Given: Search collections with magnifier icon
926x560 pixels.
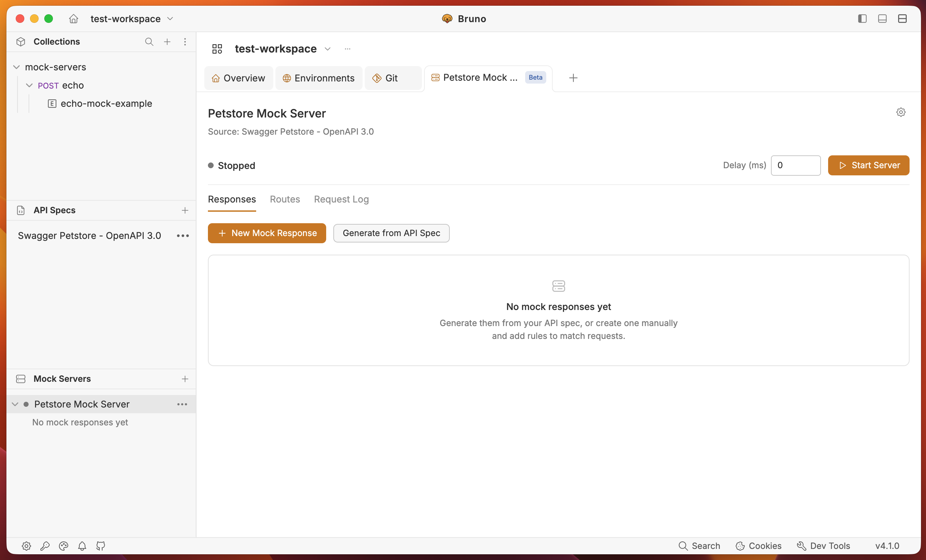Looking at the screenshot, I should pyautogui.click(x=149, y=42).
